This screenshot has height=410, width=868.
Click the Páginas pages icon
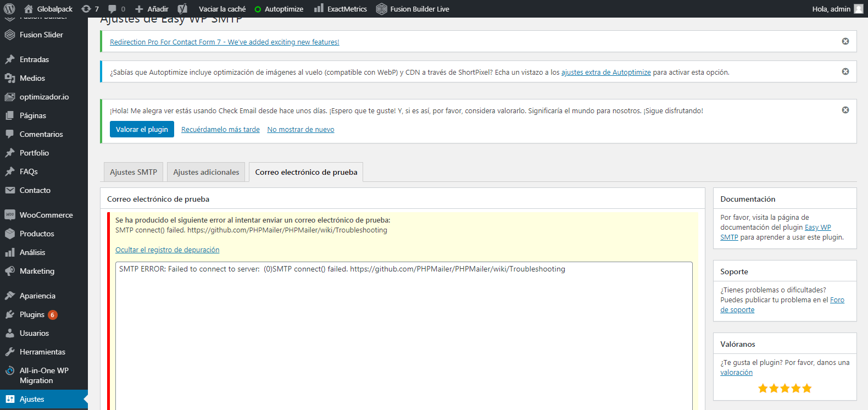10,115
